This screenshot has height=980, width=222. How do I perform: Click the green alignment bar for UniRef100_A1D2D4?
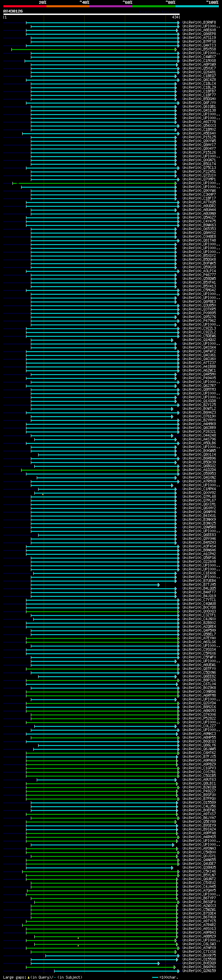pos(100,470)
